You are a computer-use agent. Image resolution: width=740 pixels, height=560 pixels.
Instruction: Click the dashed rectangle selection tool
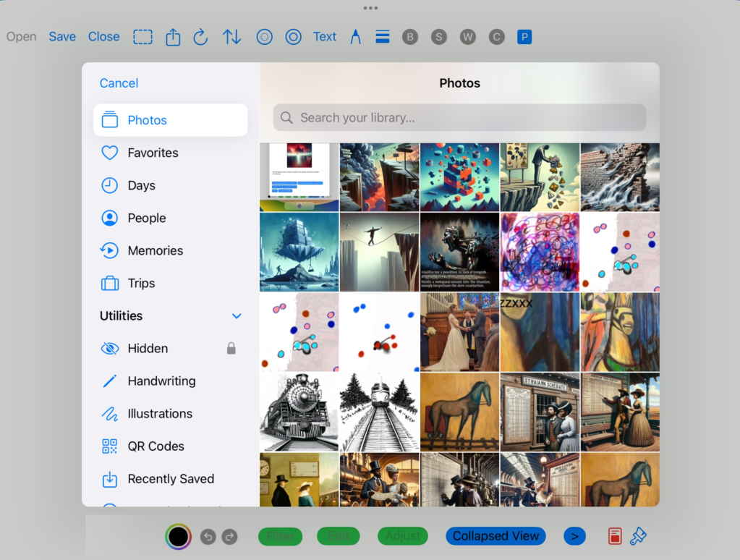point(143,37)
